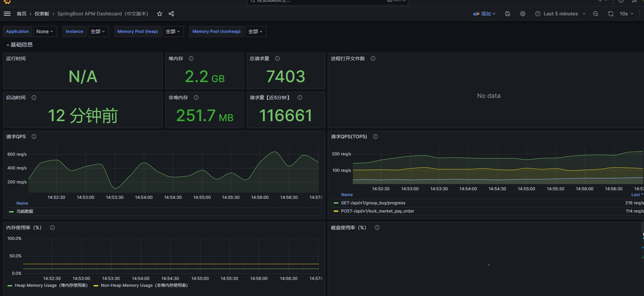Viewport: 644px width, 296px height.
Task: Toggle GET group_buy/progress series visibility
Action: click(373, 203)
